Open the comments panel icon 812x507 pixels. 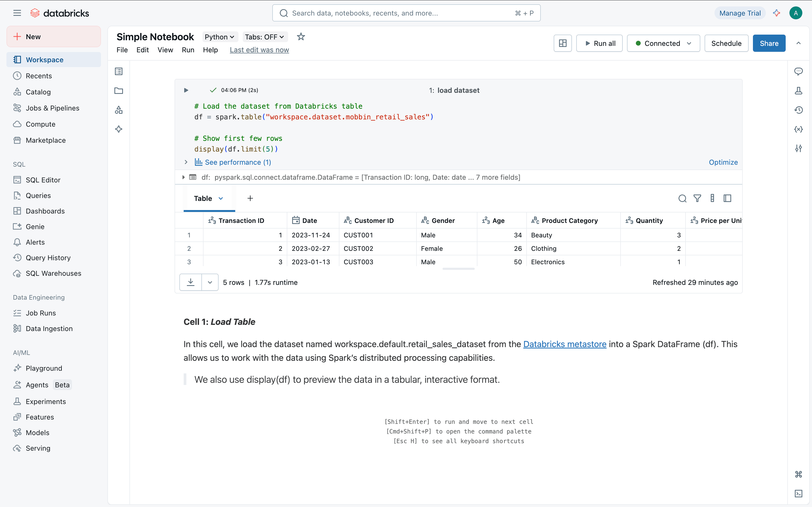(x=798, y=71)
